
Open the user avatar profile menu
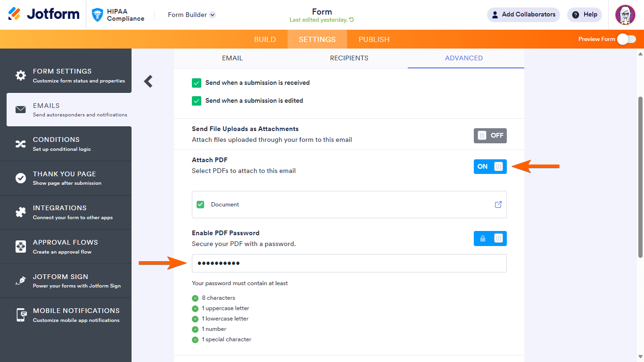tap(625, 15)
